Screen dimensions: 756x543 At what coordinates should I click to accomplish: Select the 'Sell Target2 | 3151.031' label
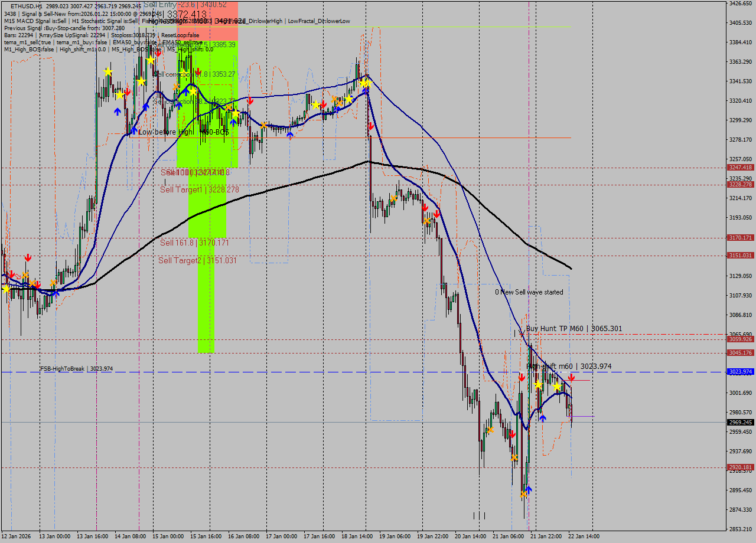coord(197,260)
